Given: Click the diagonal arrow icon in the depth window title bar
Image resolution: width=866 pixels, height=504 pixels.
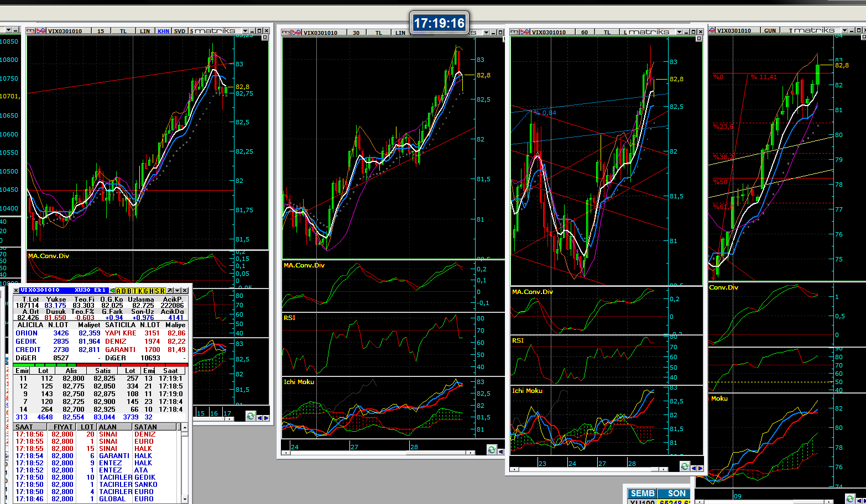Looking at the screenshot, I should 170,291.
